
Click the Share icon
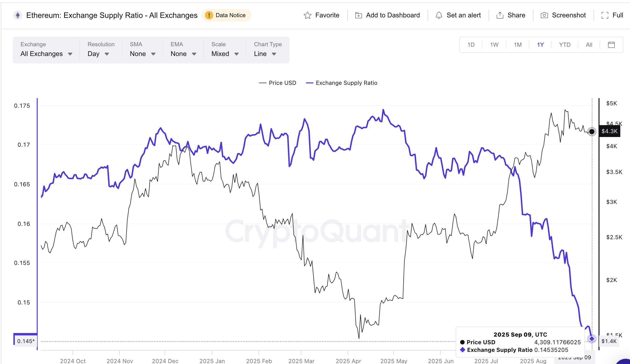click(500, 15)
